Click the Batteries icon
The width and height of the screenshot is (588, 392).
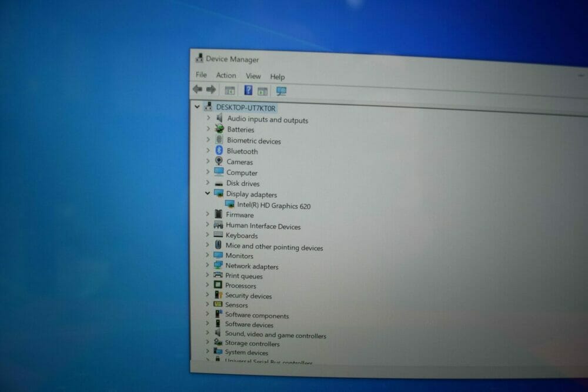(x=219, y=129)
